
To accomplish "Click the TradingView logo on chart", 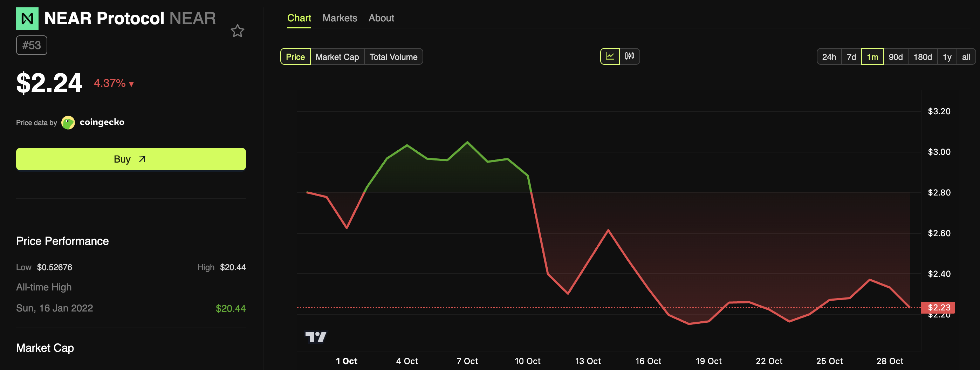I will (x=316, y=336).
